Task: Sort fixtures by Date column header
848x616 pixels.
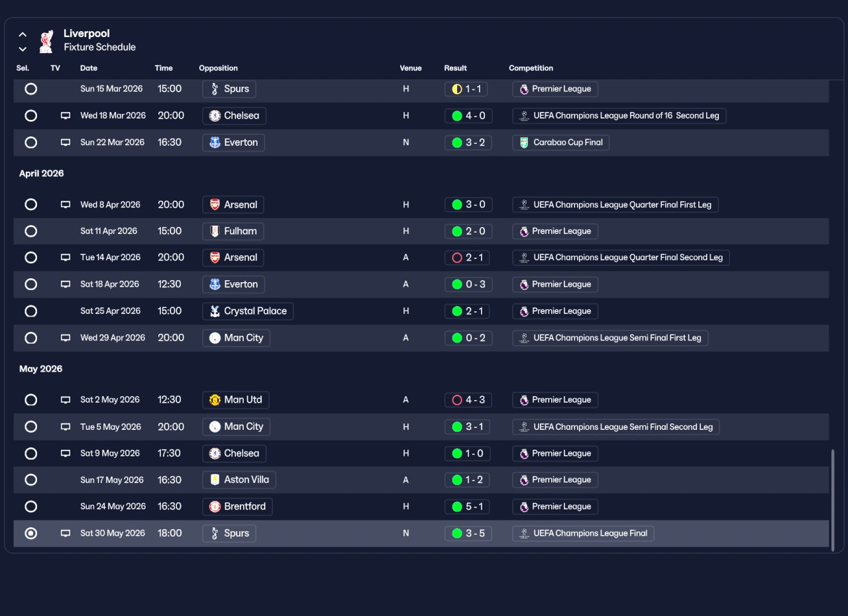Action: (89, 68)
